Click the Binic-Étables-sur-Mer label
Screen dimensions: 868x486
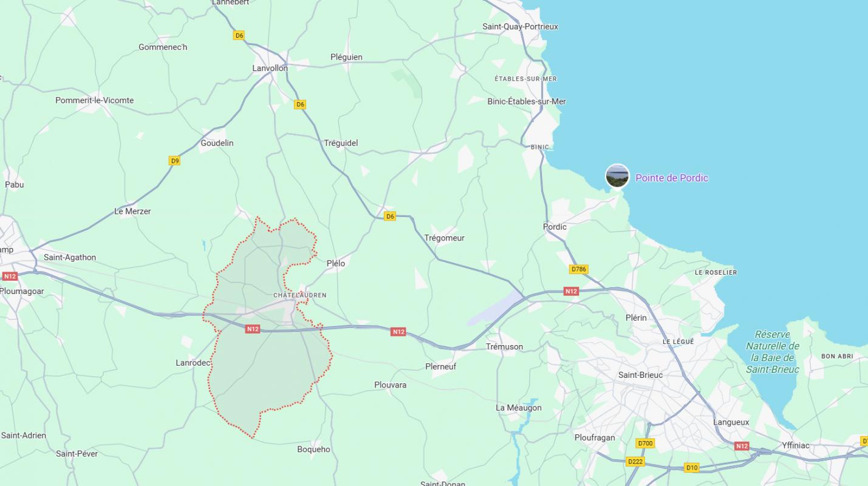pos(527,101)
